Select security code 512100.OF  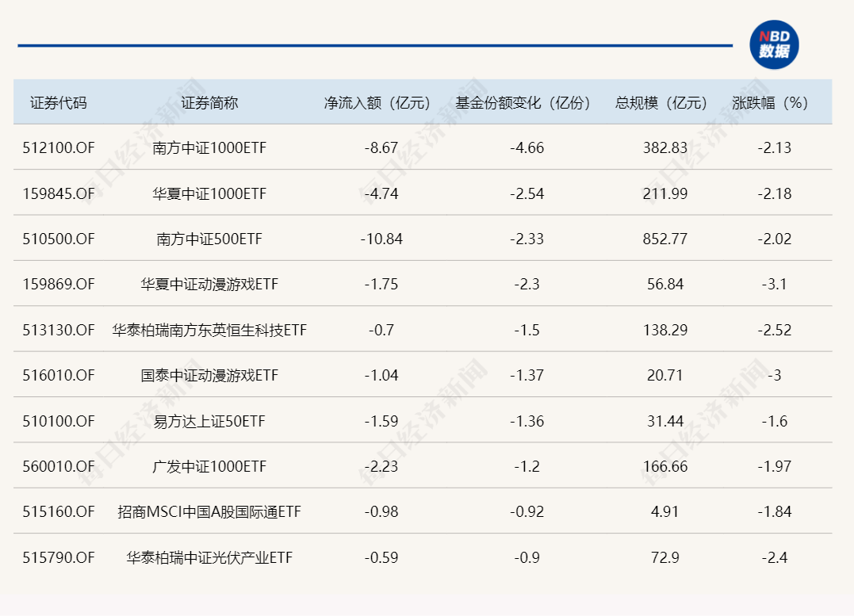[59, 148]
